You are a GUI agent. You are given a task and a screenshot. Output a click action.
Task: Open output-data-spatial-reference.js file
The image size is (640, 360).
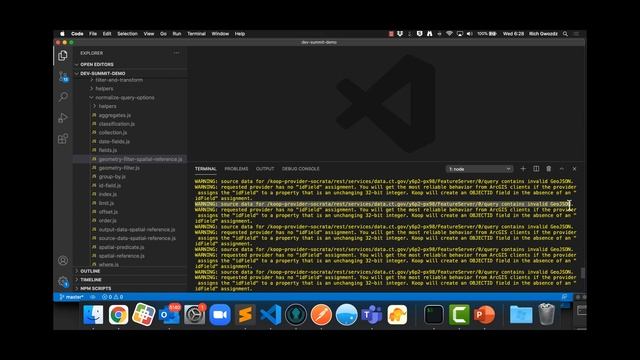(137, 229)
